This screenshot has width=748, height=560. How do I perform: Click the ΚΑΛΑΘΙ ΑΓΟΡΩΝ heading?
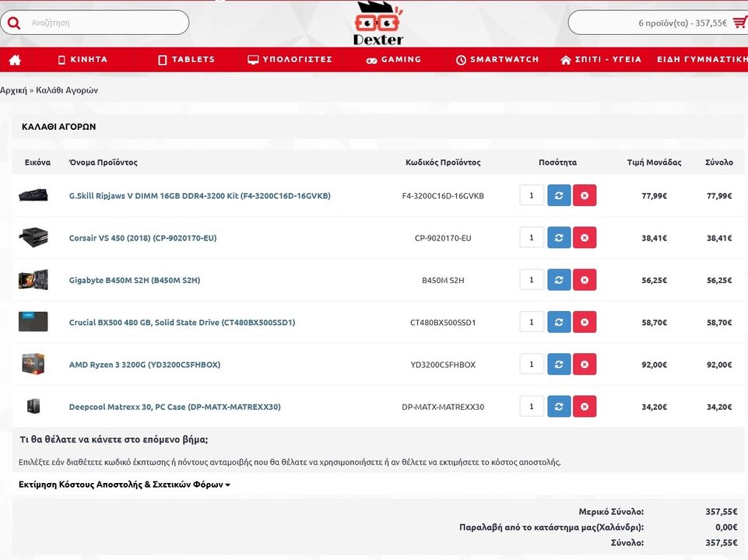pos(58,127)
